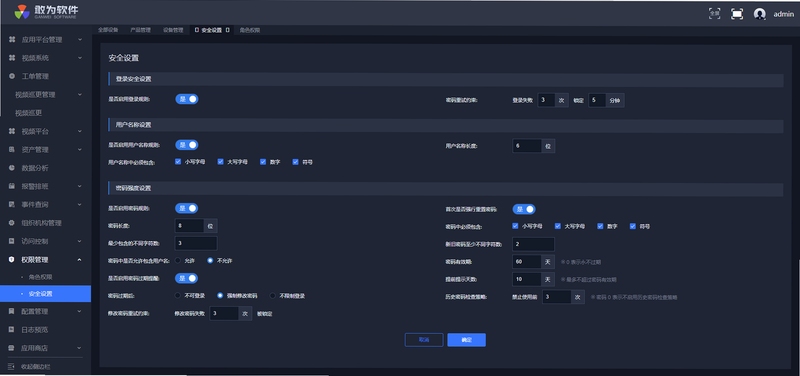Click the 资产管理 sidebar icon
Viewport: 800px width, 376px height.
(x=12, y=149)
